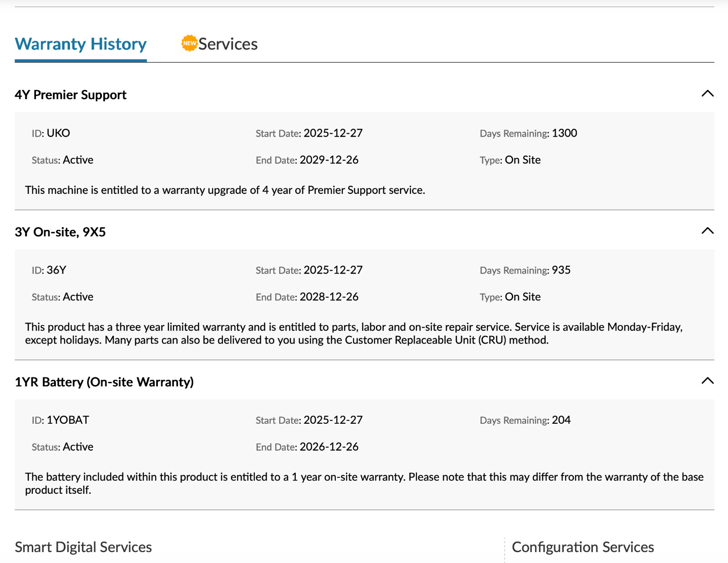Screen dimensions: 728x563
Task: Click Active status in Premier Support
Action: click(x=78, y=160)
